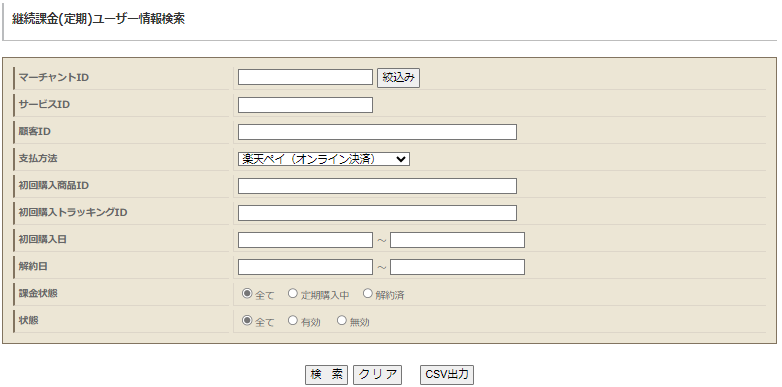Open the 支払方法 payment method dropdown

tap(324, 159)
